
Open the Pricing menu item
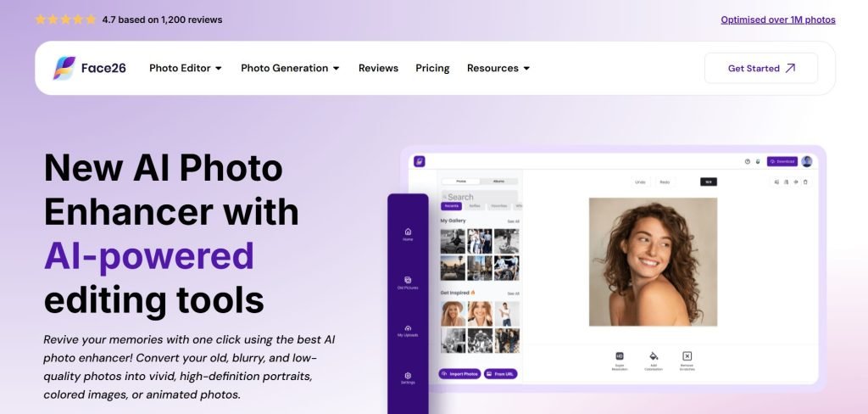[432, 68]
